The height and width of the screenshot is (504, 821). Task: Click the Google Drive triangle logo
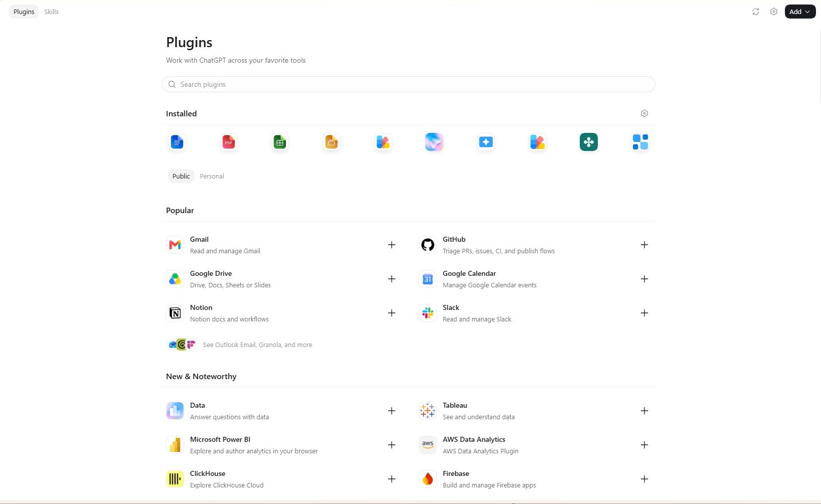tap(175, 279)
